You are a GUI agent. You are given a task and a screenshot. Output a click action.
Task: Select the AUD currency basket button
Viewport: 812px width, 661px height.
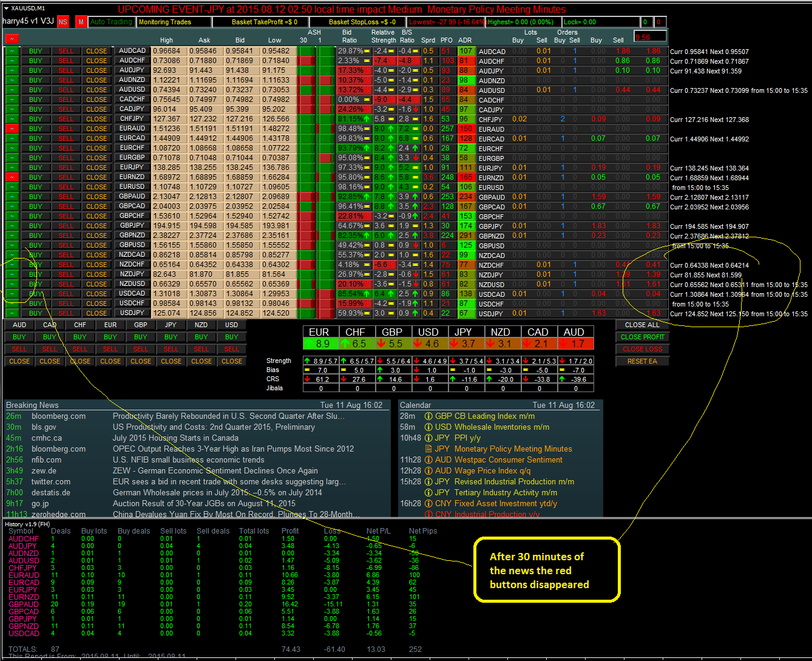(x=19, y=325)
